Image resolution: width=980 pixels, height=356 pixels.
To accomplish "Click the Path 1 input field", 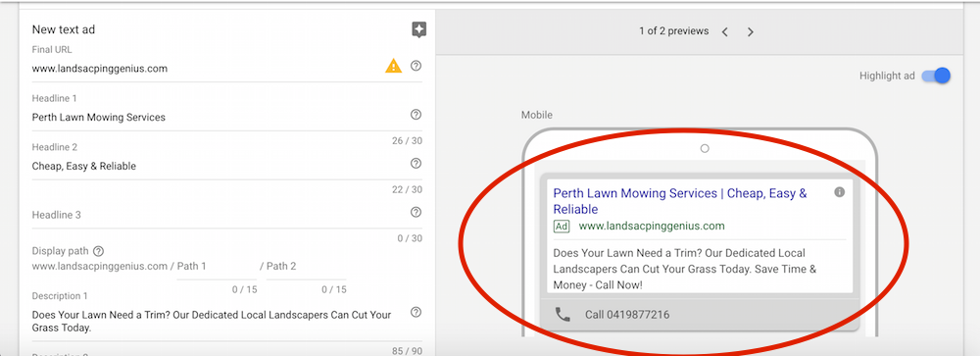I will 217,267.
